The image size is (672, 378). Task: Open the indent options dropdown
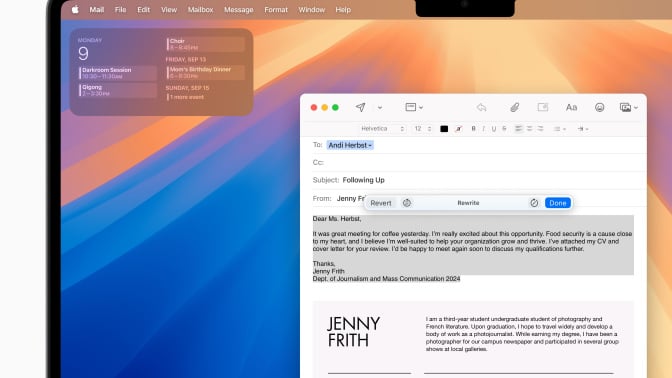pos(582,129)
